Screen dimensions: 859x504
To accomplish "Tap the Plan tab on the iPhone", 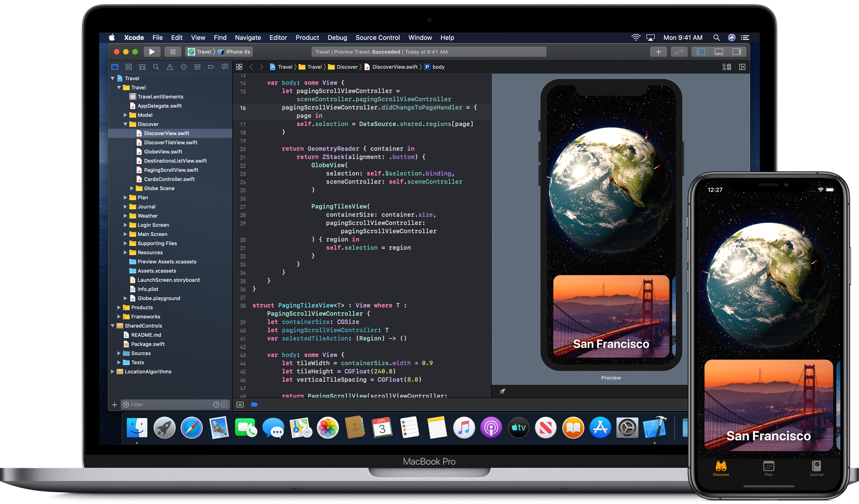I will (769, 469).
